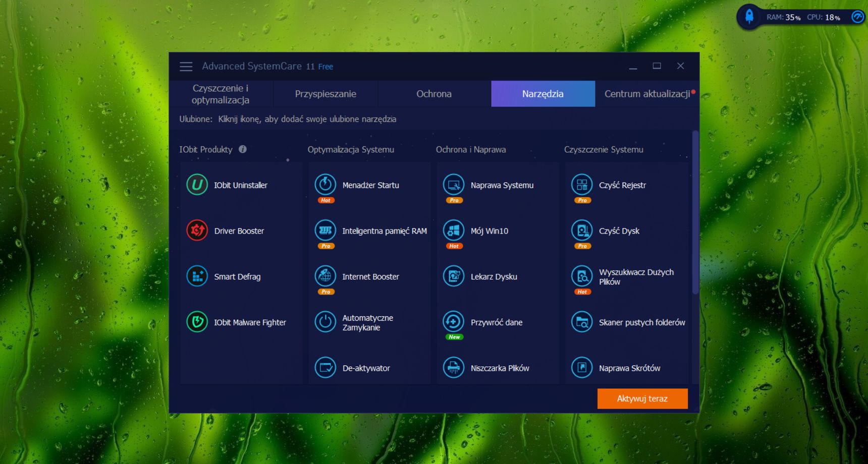Image resolution: width=868 pixels, height=464 pixels.
Task: Click the Aktywuj teraz button
Action: tap(642, 398)
